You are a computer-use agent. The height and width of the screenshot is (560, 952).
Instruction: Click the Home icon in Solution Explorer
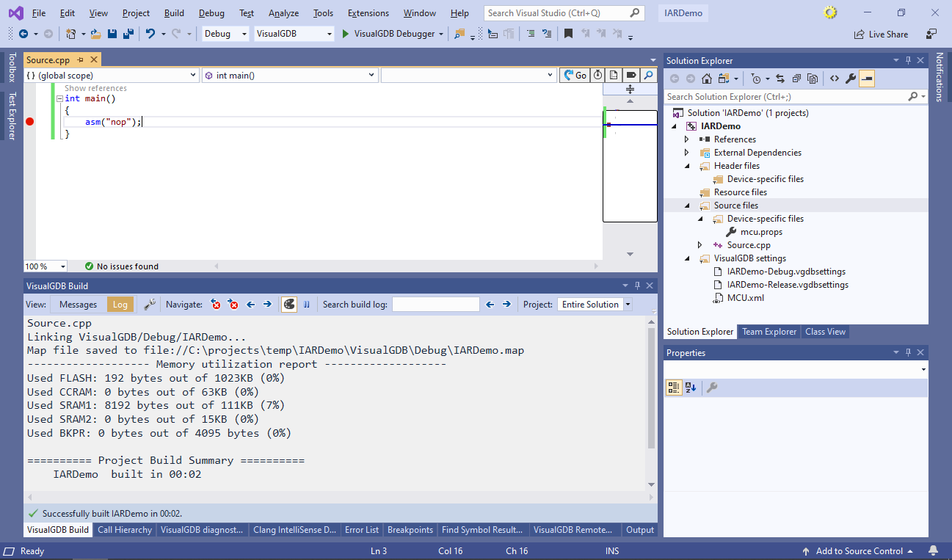pyautogui.click(x=706, y=79)
